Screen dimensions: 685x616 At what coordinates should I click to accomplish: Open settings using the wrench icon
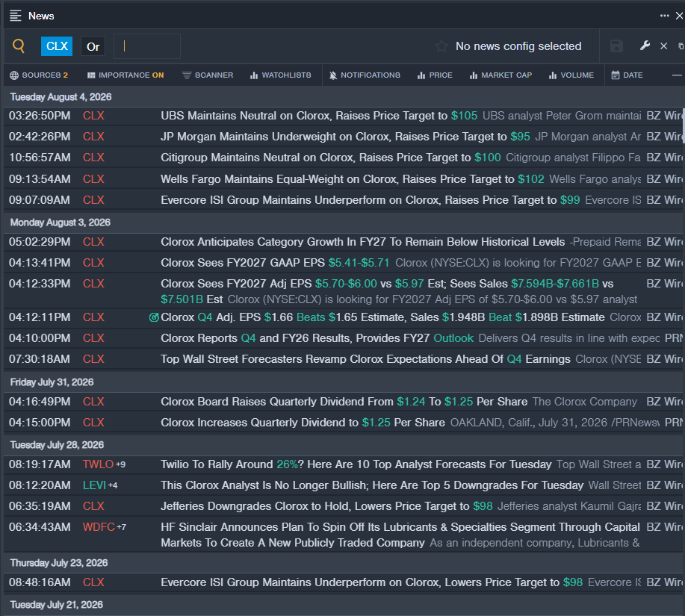tap(645, 46)
